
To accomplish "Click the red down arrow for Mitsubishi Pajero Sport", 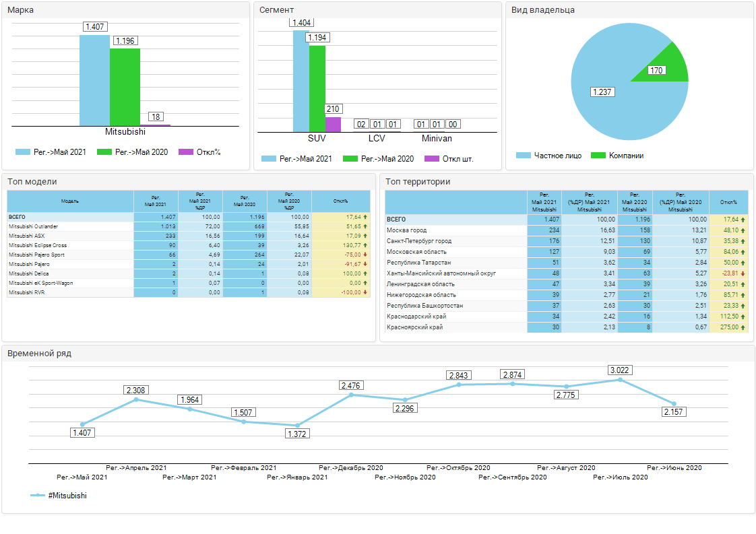I will (366, 255).
